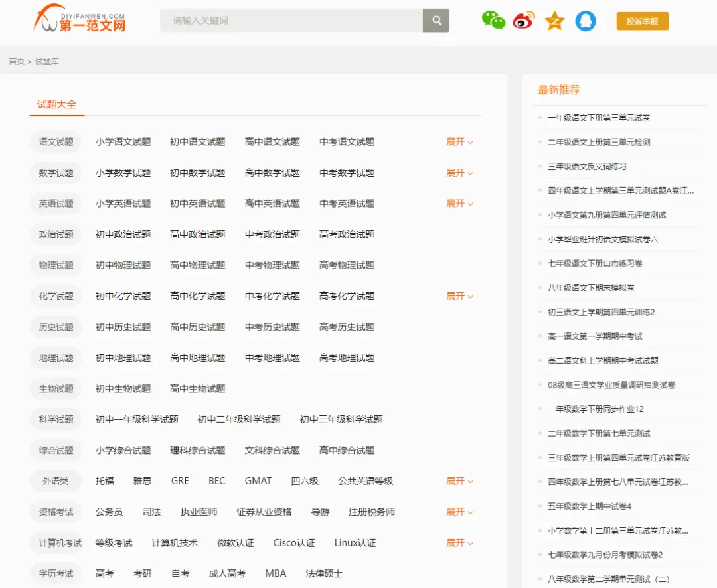
Task: Click the 托福 link
Action: (x=104, y=481)
